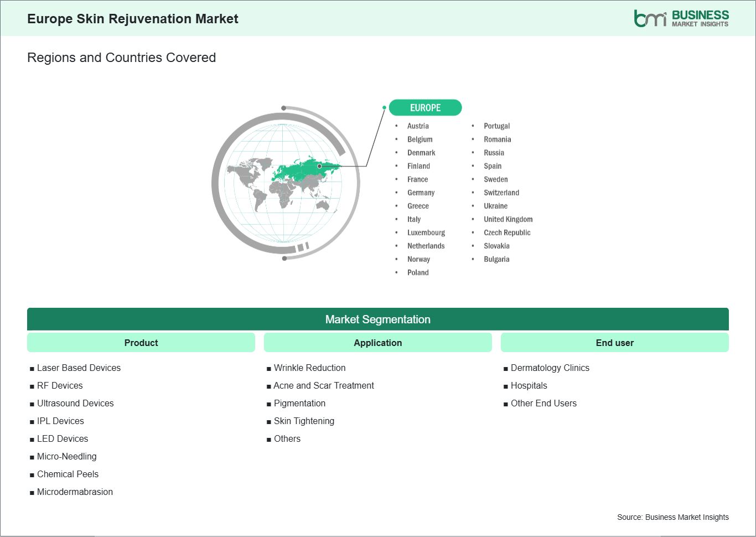Screen dimensions: 756x537
Task: Select the End user column header
Action: tap(615, 343)
